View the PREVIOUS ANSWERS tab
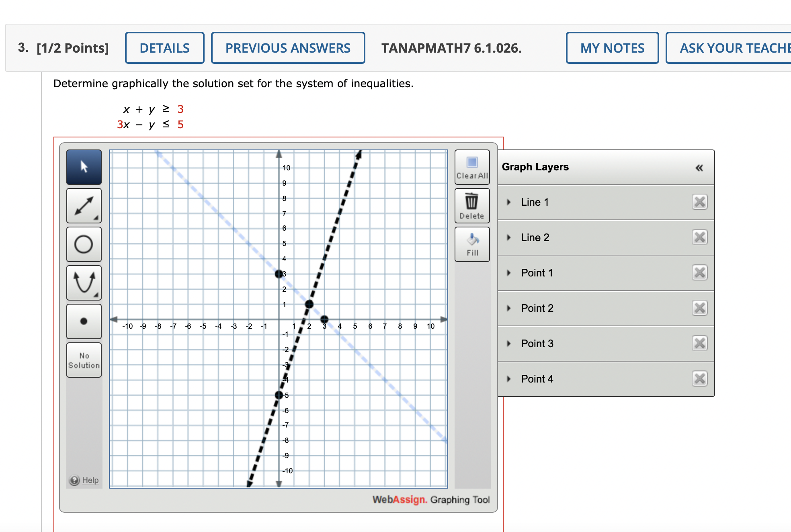Viewport: 791px width, 532px height. coord(288,48)
